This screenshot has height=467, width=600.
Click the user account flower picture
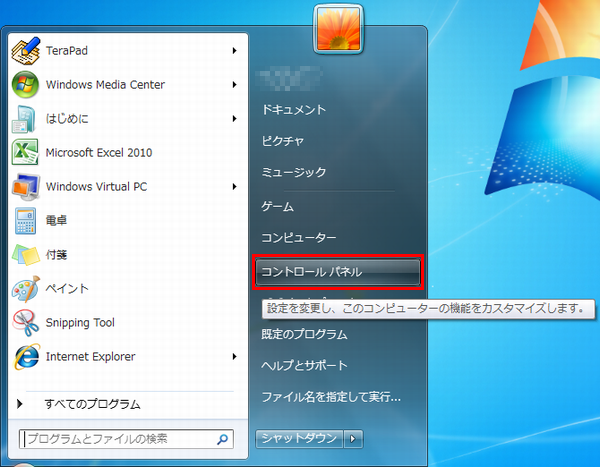[338, 29]
